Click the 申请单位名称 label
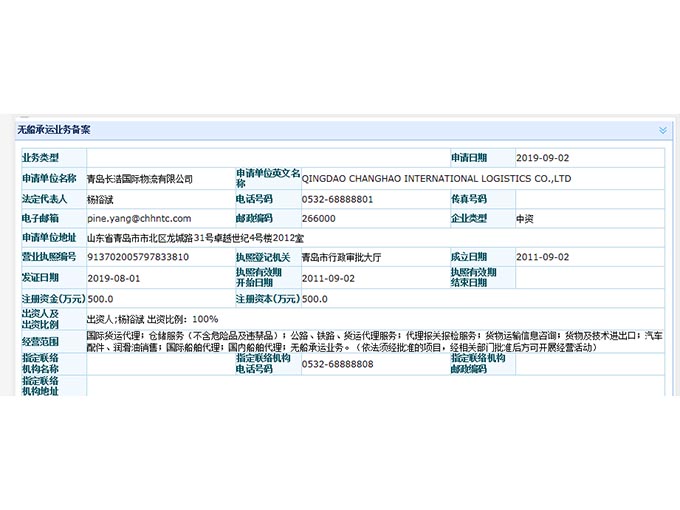Image resolution: width=680 pixels, height=510 pixels. [x=49, y=179]
